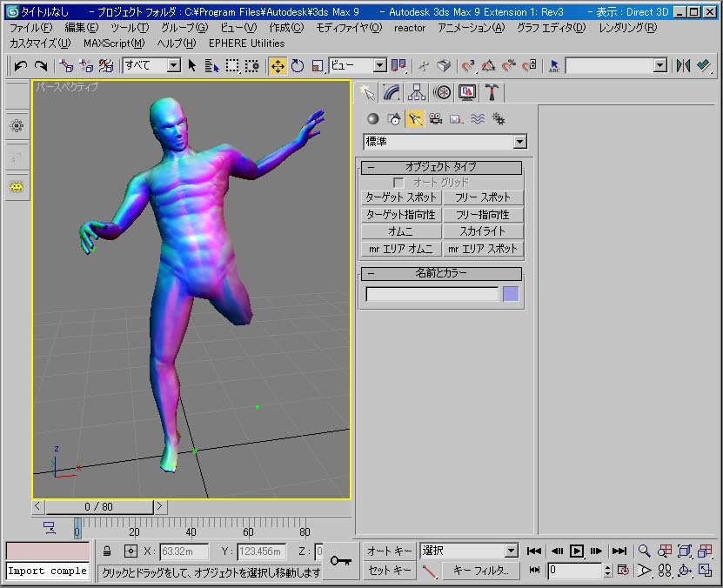Click the ターゲット スポット button

401,197
